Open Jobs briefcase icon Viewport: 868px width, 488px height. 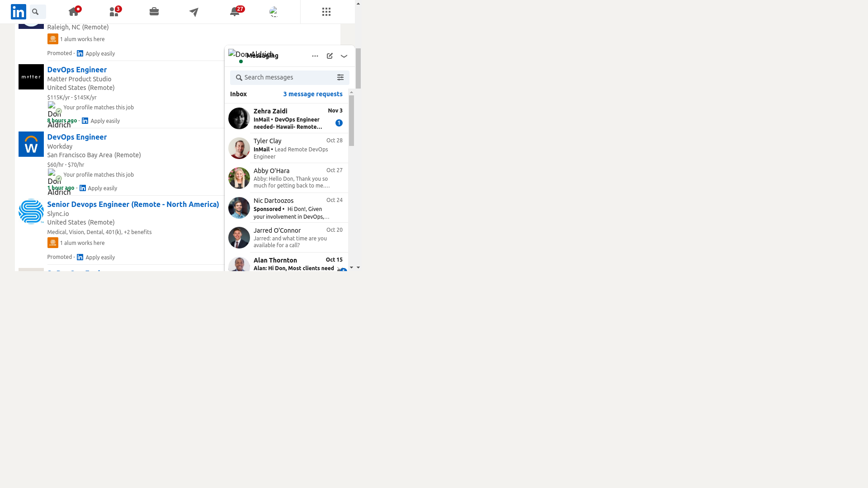[x=154, y=12]
